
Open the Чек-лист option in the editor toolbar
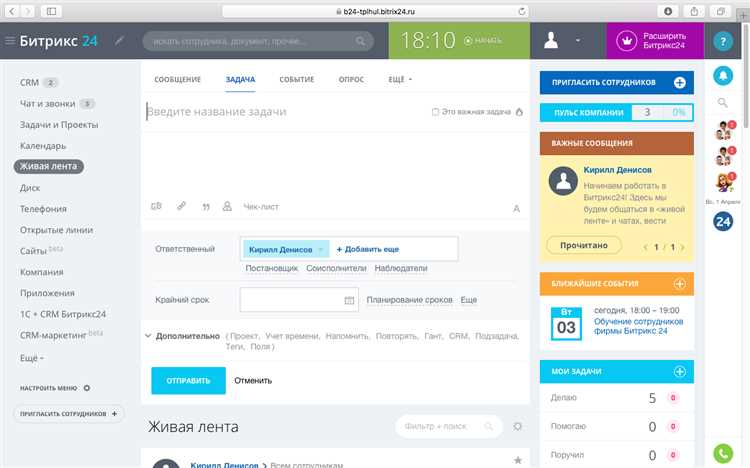coord(261,207)
